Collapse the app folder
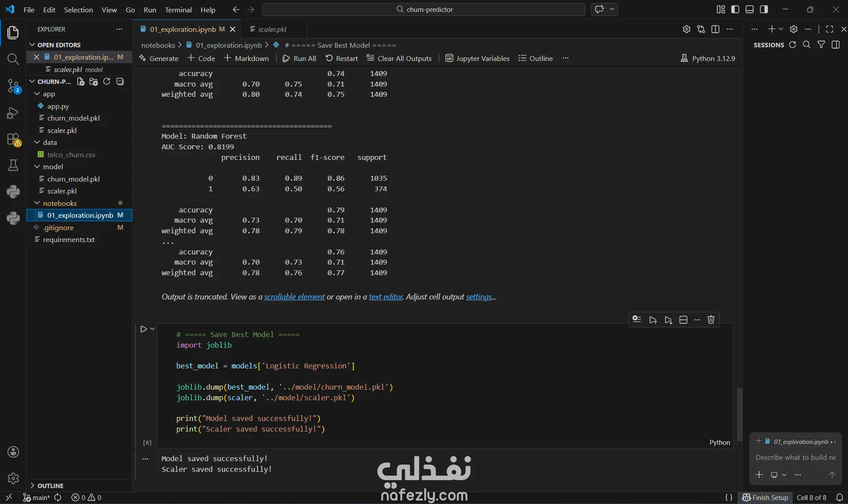The height and width of the screenshot is (504, 848). click(x=37, y=94)
